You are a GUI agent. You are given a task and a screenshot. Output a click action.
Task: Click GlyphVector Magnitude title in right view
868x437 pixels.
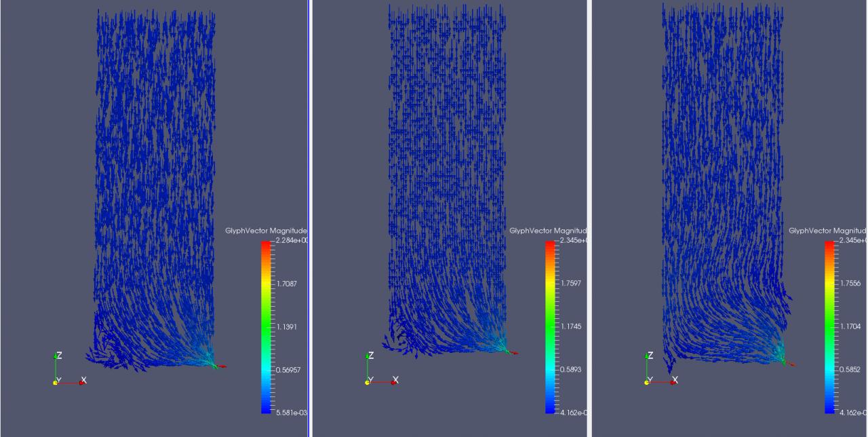click(828, 231)
